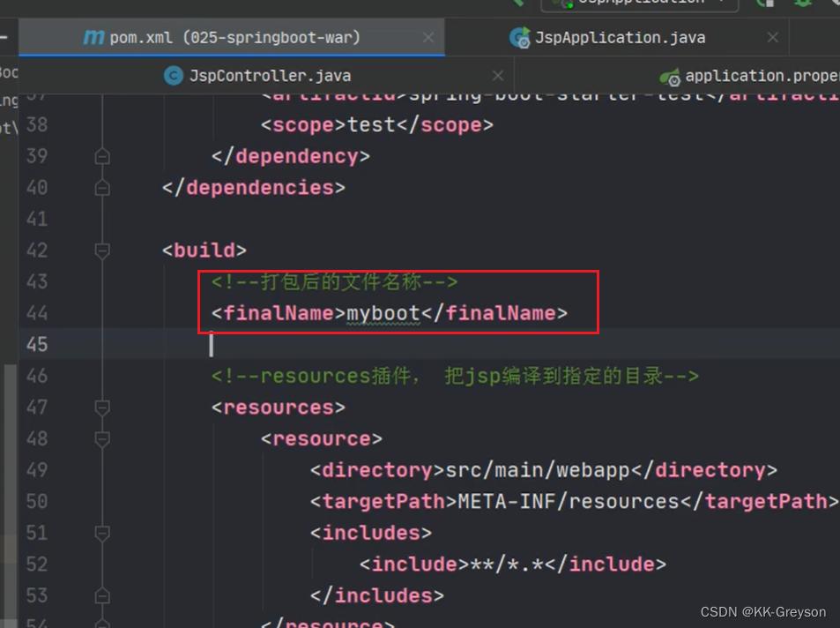Image resolution: width=840 pixels, height=628 pixels.
Task: Click the Maven icon on pom.xml tab
Action: (x=93, y=38)
